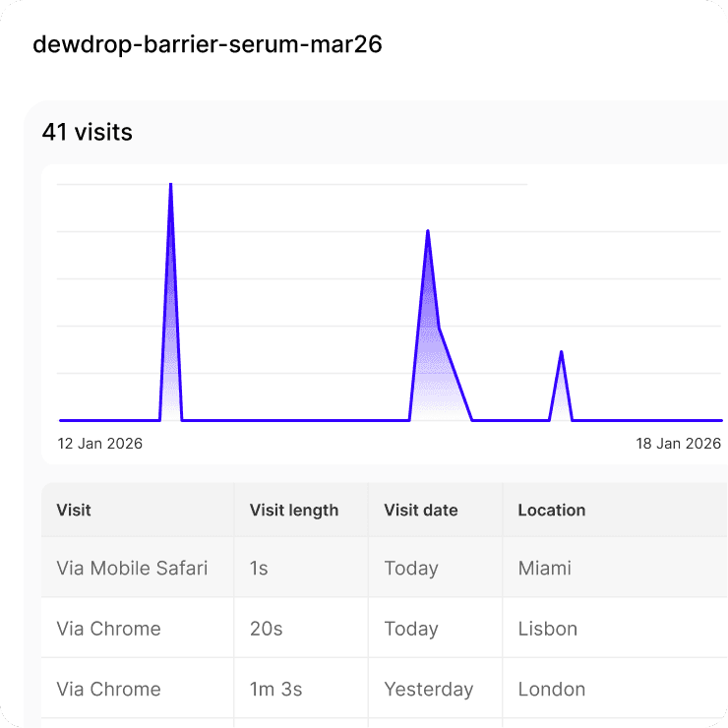Select the Via Mobile Safari row
Viewport: 728px width, 728px height.
pos(385,568)
